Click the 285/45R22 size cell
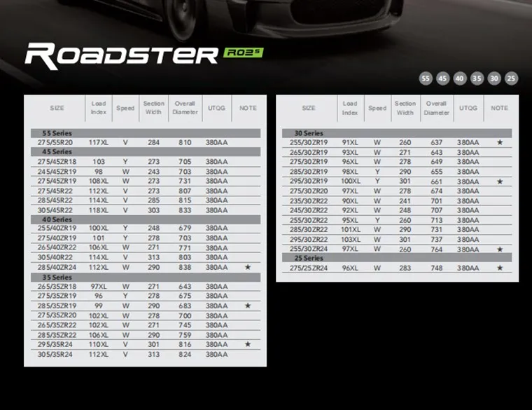This screenshot has width=532, height=410. pyautogui.click(x=55, y=200)
